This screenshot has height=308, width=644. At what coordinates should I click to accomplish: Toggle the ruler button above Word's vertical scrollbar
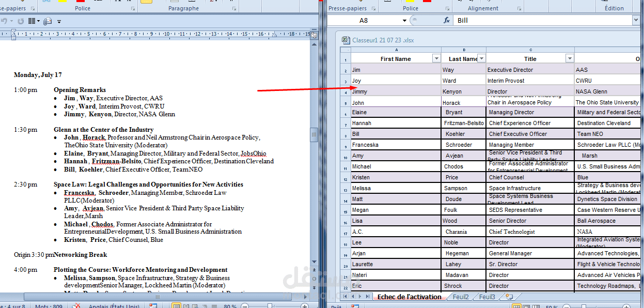(313, 34)
